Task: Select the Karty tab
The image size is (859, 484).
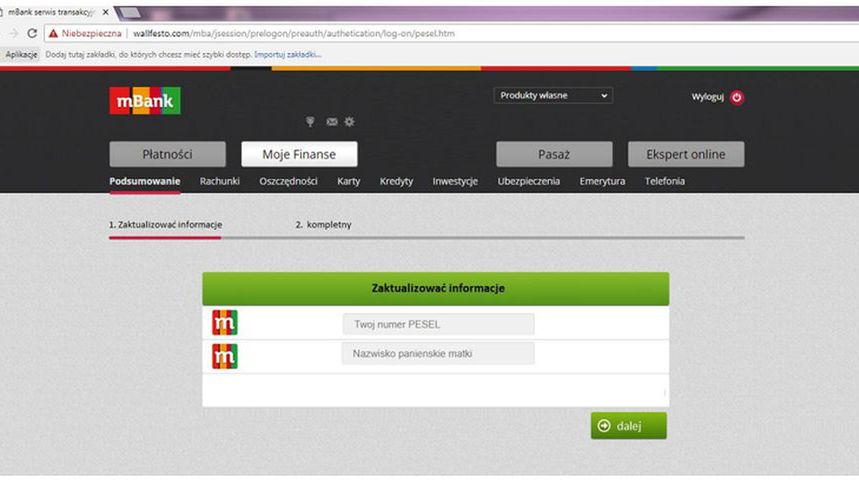Action: [348, 181]
